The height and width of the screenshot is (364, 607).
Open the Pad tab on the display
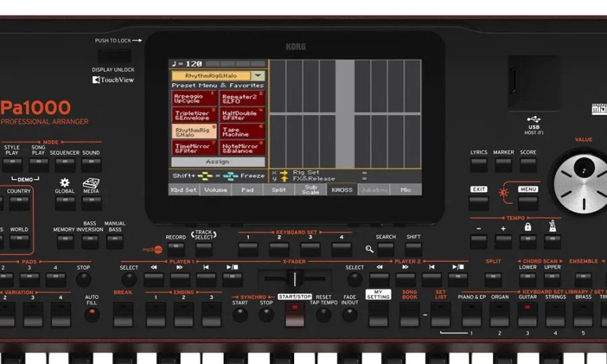pyautogui.click(x=248, y=189)
